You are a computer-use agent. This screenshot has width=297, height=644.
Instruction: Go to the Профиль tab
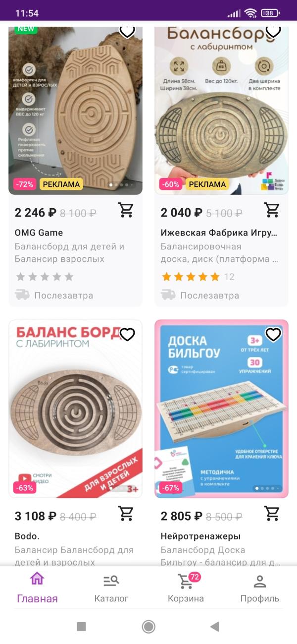pos(260,587)
